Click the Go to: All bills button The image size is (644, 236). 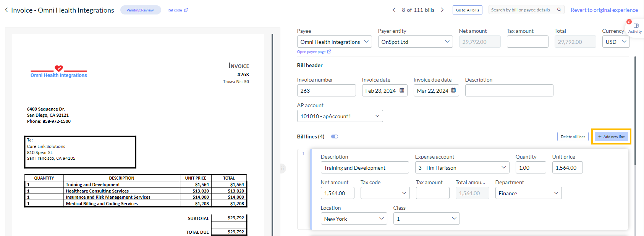click(x=468, y=10)
